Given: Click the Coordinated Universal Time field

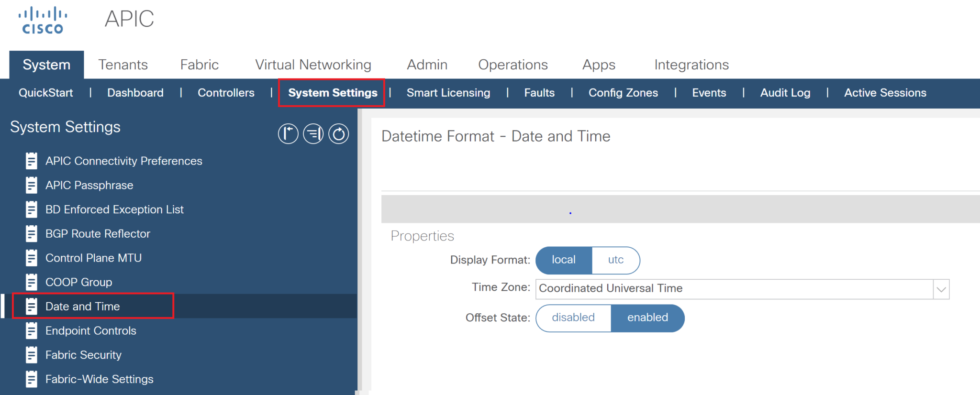Looking at the screenshot, I should point(735,289).
